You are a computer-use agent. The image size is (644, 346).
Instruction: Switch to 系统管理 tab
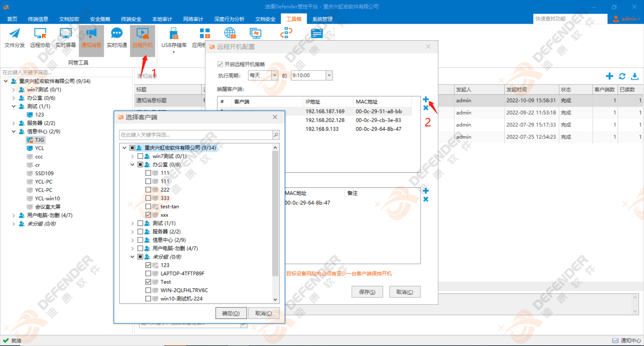[x=322, y=19]
